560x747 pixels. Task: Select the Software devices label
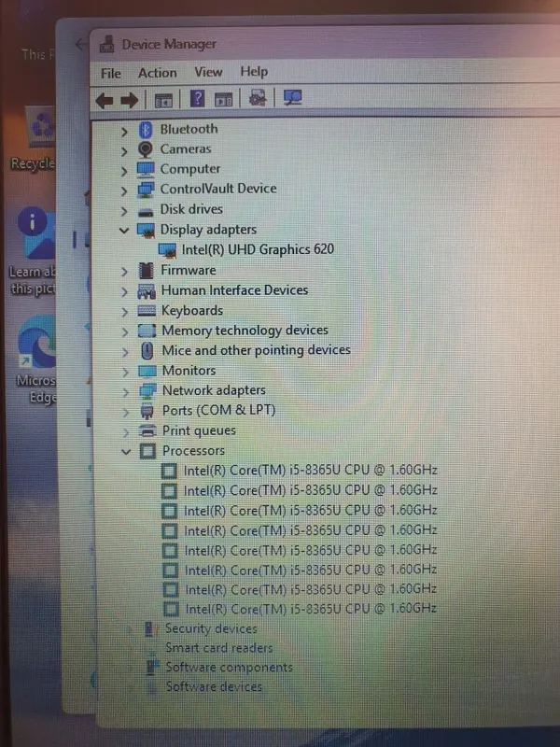pyautogui.click(x=214, y=687)
